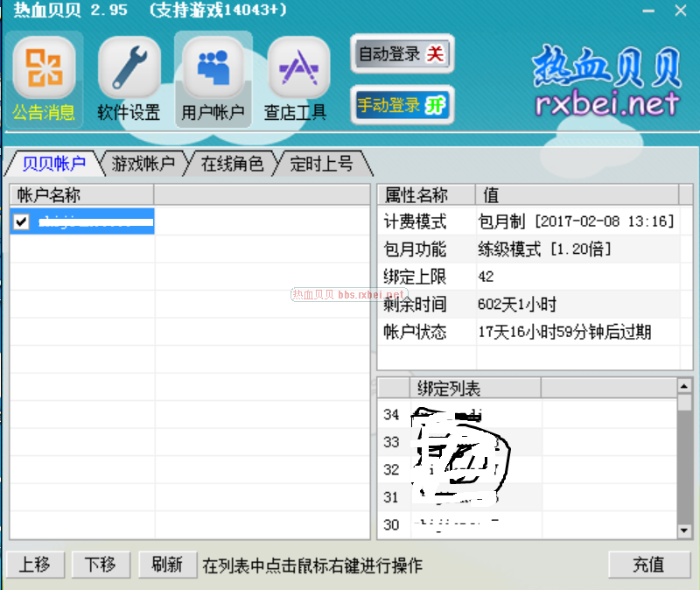Click the 帐户名称 column header
This screenshot has height=590, width=700.
tap(82, 195)
